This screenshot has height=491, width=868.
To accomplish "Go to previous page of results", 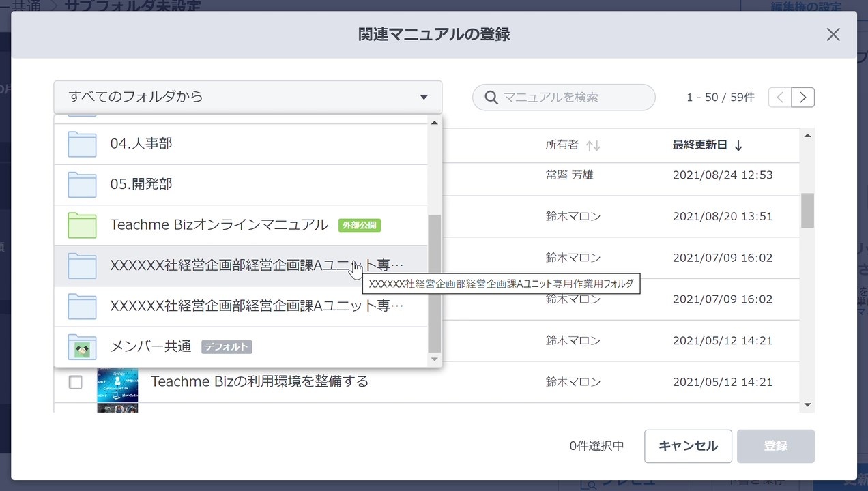I will pos(780,98).
